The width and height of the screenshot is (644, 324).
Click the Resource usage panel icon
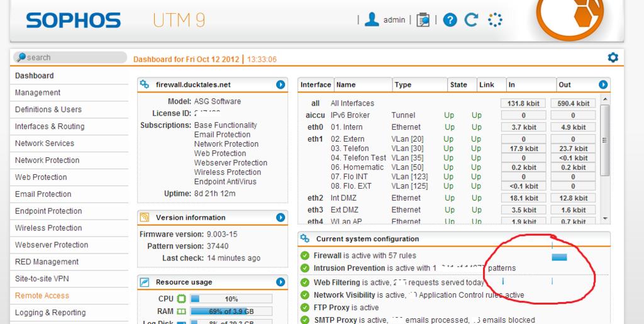click(x=145, y=282)
